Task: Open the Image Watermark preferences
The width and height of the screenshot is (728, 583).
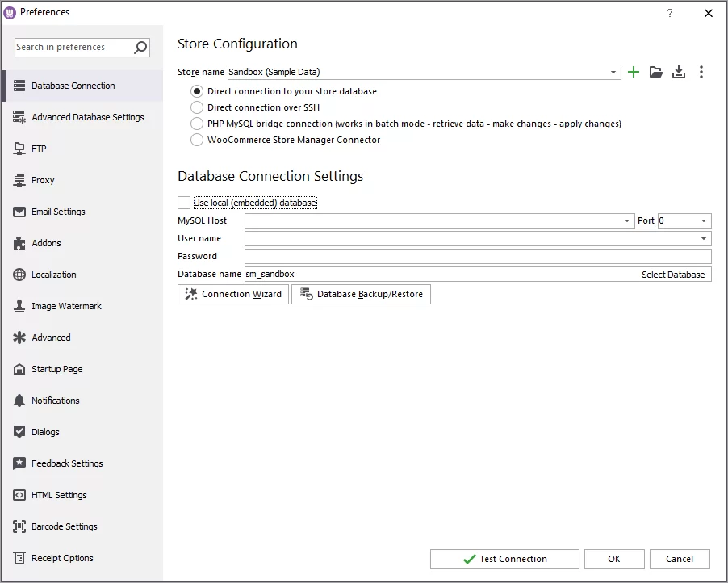Action: [x=65, y=306]
